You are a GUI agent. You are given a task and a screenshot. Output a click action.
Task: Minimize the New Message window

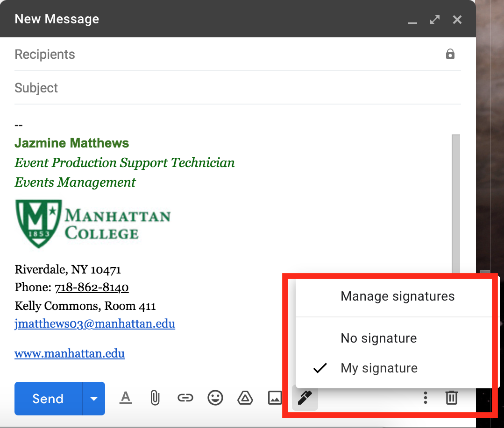coord(412,22)
